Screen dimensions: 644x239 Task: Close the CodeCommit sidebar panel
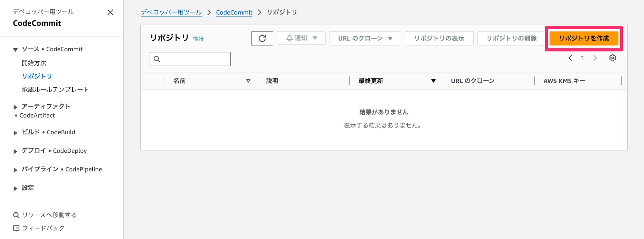[110, 12]
